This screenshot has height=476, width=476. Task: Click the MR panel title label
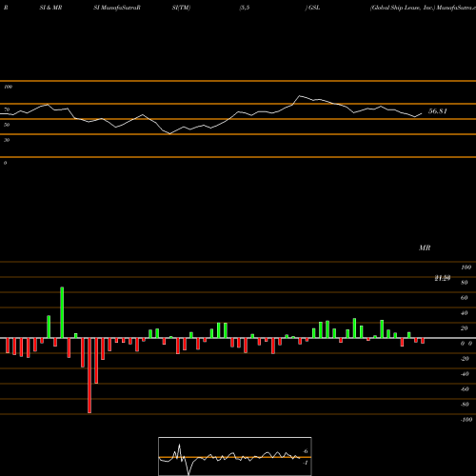pyautogui.click(x=425, y=248)
